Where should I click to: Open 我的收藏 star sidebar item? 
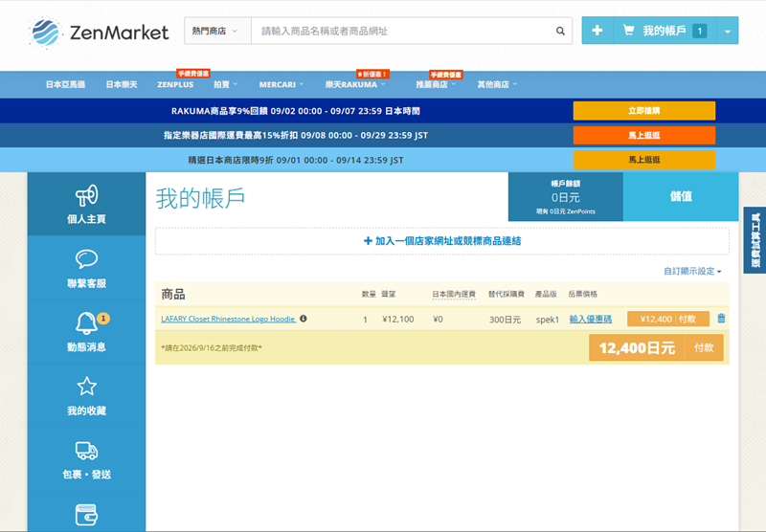tap(86, 395)
